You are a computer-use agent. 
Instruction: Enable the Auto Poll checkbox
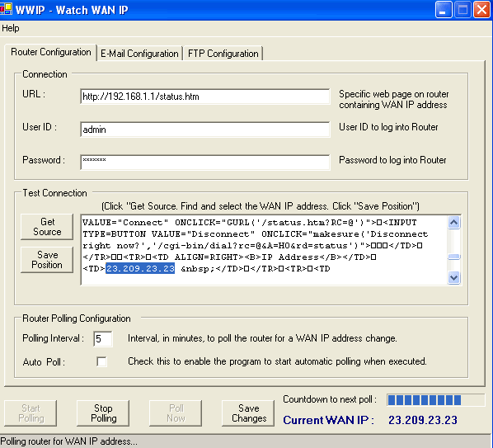click(x=101, y=361)
